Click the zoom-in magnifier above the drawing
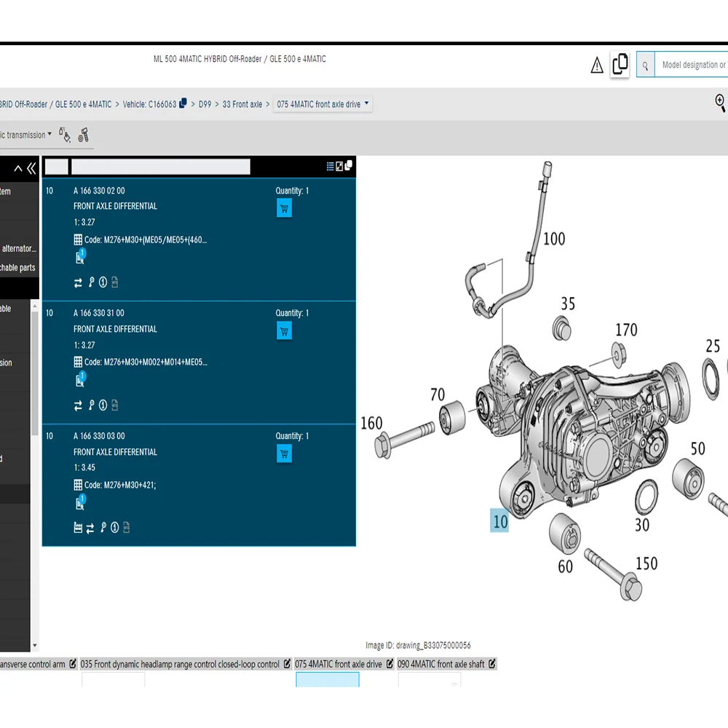Screen dimensions: 728x728 coord(720,103)
